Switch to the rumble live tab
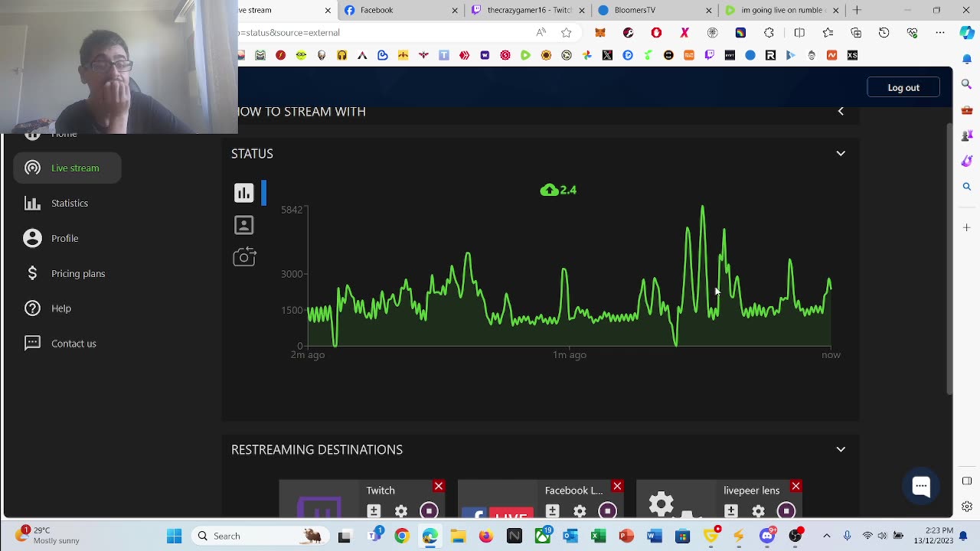The image size is (980, 551). (781, 10)
